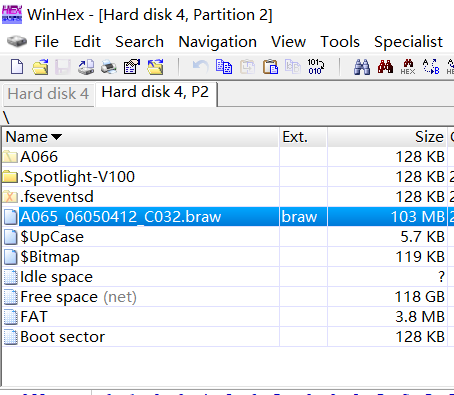Select the .Spotlight-V100 folder
The height and width of the screenshot is (395, 454).
[77, 177]
